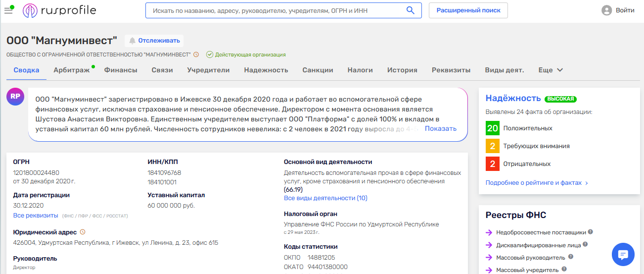Click help icon next to Дисквалифицированные лица
This screenshot has width=644, height=274.
tap(585, 244)
